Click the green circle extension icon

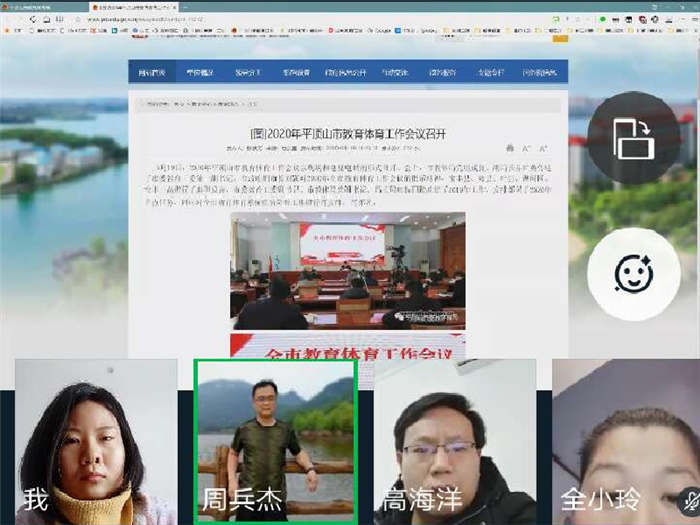(x=603, y=19)
